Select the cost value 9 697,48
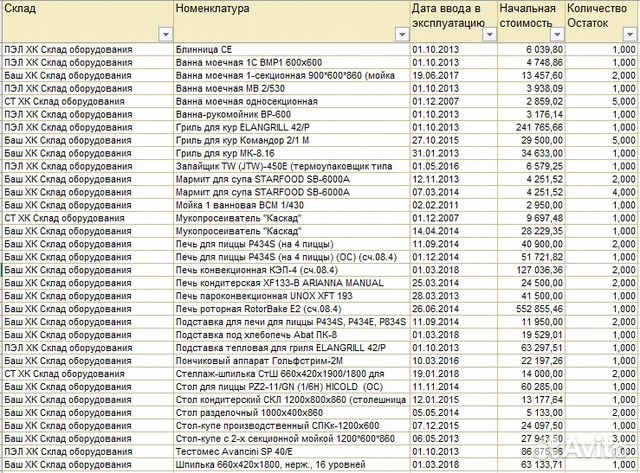 coord(531,218)
